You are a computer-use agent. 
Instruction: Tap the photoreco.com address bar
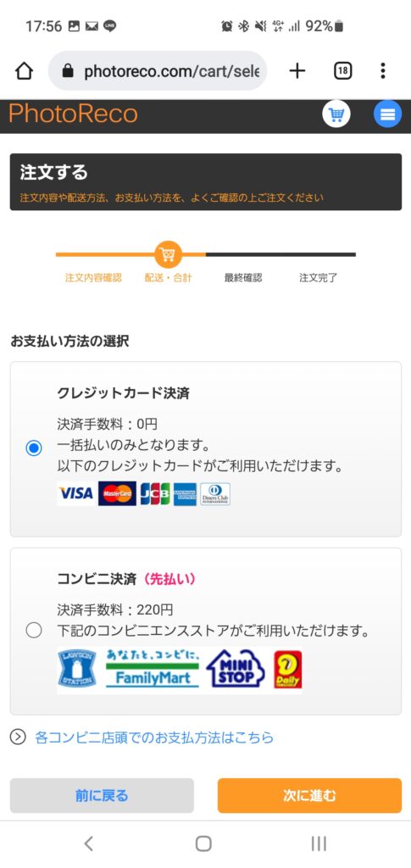(x=158, y=71)
